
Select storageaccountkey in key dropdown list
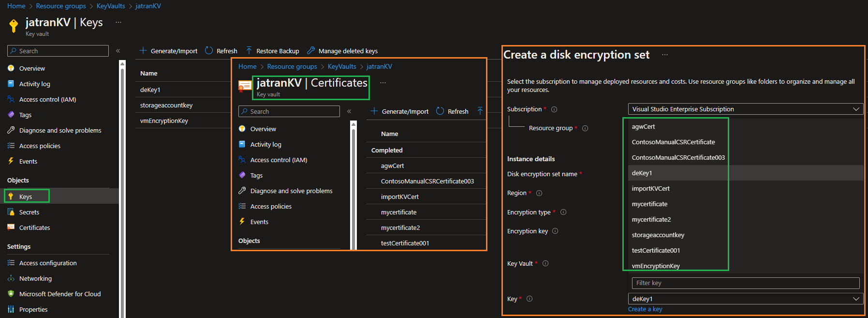point(745,235)
